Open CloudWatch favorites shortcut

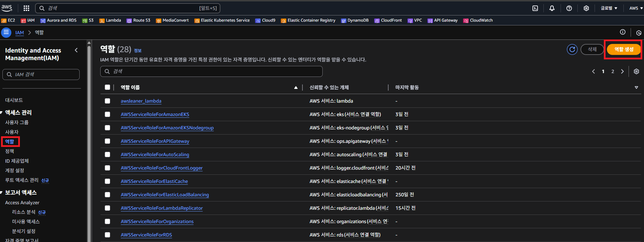point(478,21)
